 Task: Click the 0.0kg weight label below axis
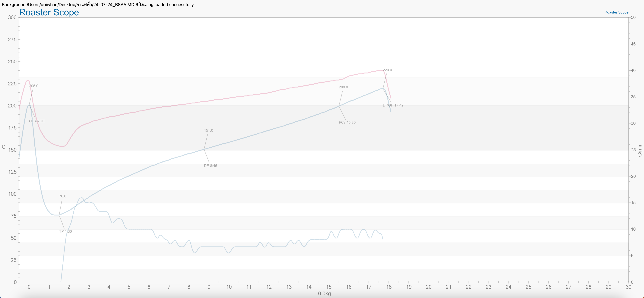[x=324, y=293]
